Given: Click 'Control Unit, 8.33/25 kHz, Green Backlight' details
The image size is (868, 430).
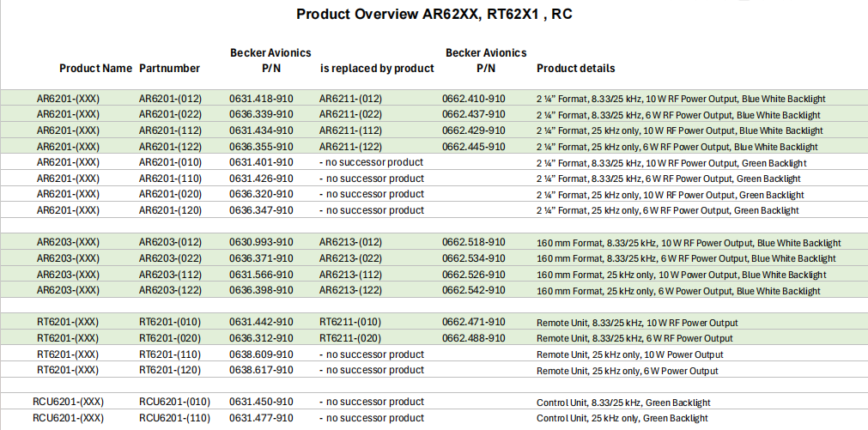Looking at the screenshot, I should (623, 403).
